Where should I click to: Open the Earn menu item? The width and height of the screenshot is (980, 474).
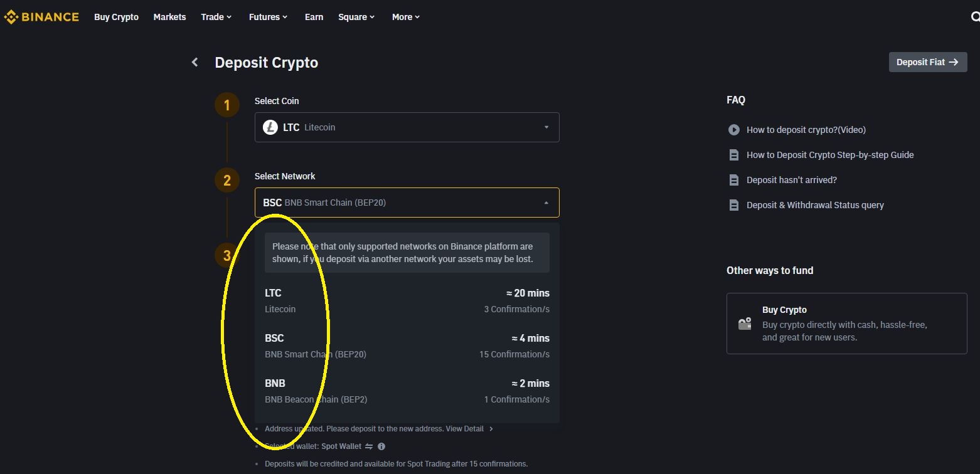coord(314,17)
